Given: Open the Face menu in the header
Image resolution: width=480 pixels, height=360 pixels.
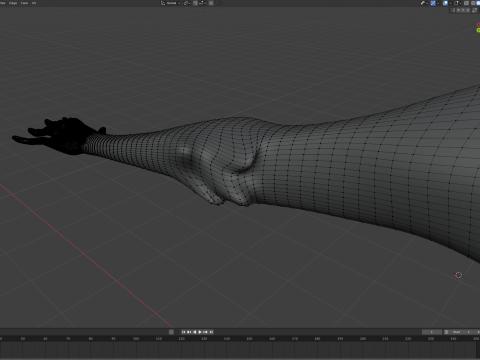Looking at the screenshot, I should click(24, 3).
